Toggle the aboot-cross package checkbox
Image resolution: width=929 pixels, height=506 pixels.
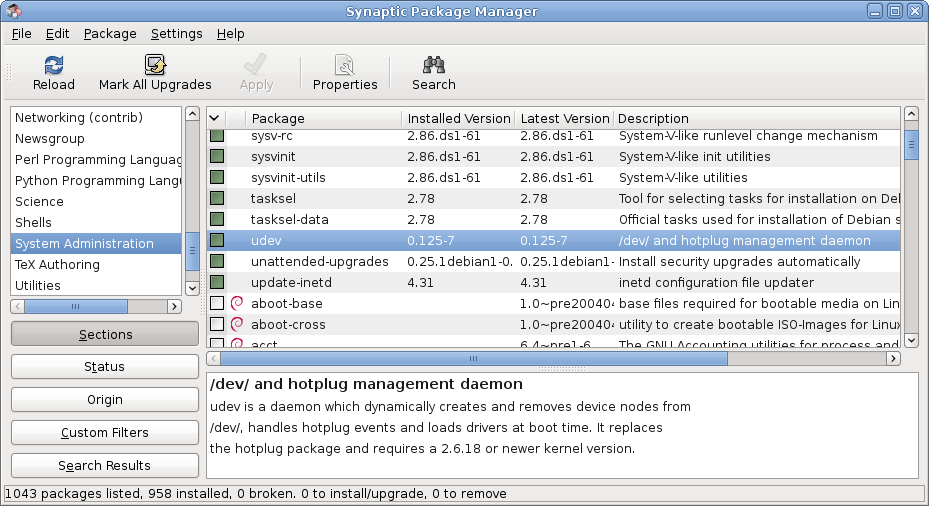217,324
